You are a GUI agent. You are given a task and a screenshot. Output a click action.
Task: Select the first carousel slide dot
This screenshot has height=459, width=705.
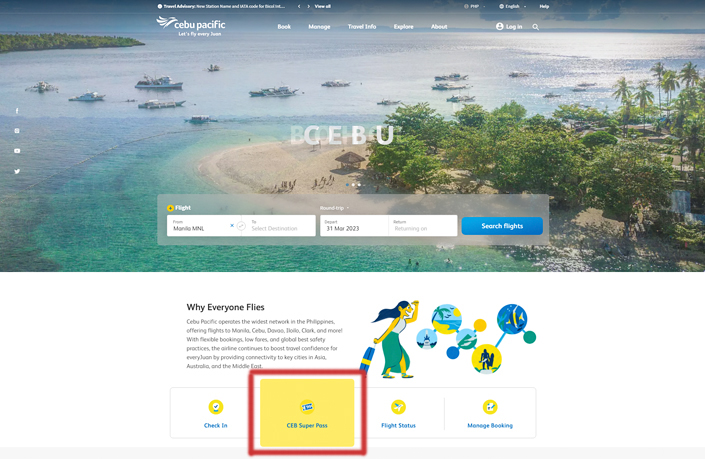tap(347, 185)
